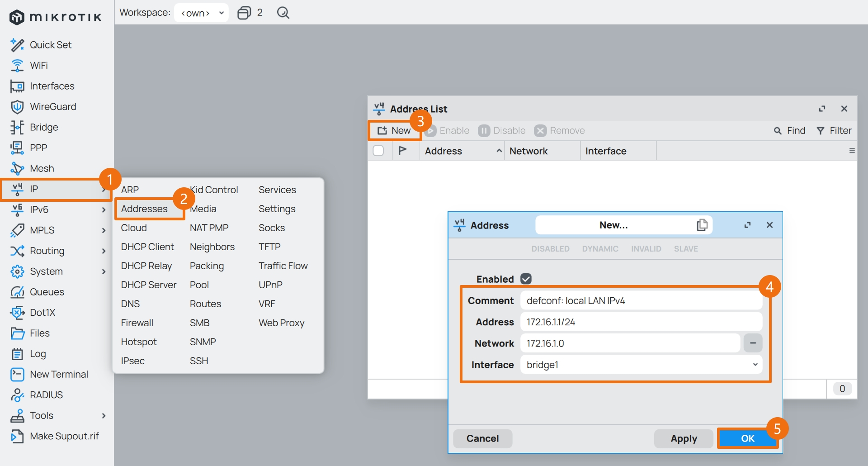Open DHCP Client from the IP submenu
The image size is (868, 466).
pos(147,247)
